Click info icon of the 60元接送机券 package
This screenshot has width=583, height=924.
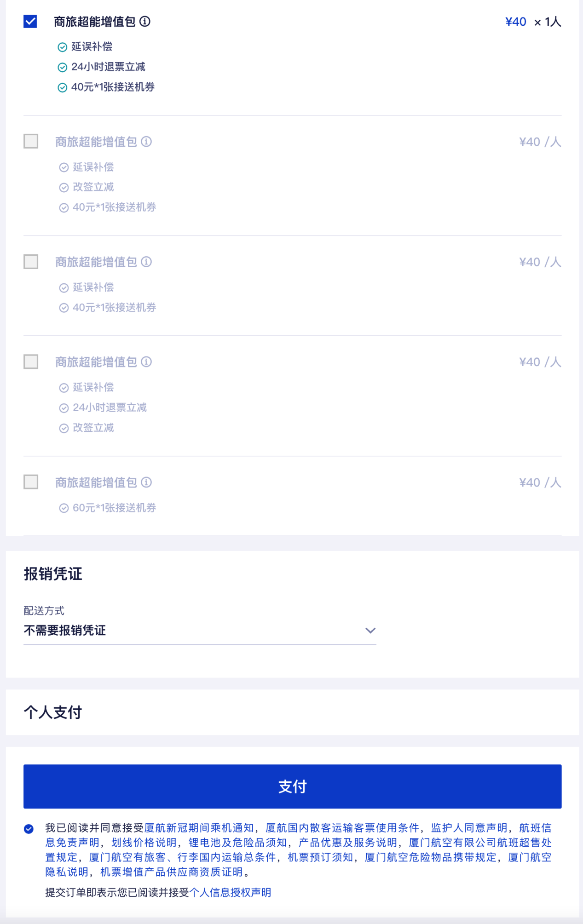coord(146,482)
